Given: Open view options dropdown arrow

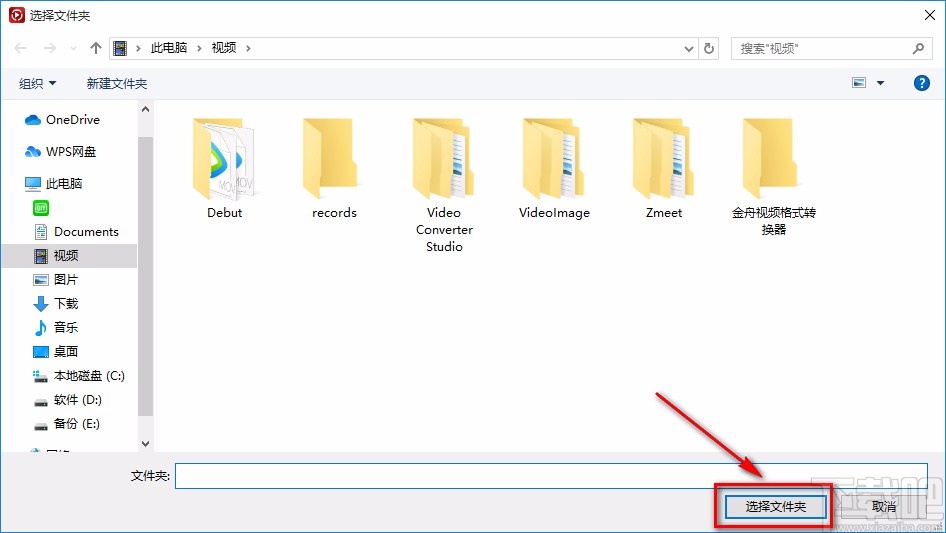Looking at the screenshot, I should click(x=880, y=83).
